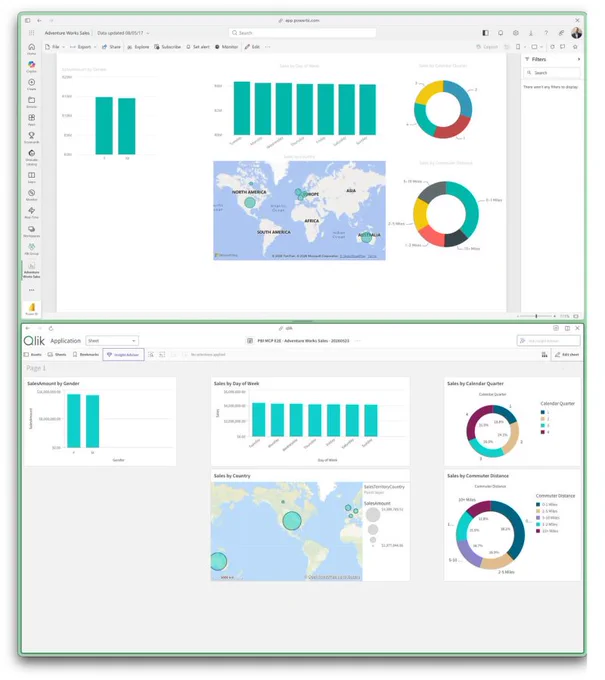Open Power BI notifications bell

tap(500, 33)
